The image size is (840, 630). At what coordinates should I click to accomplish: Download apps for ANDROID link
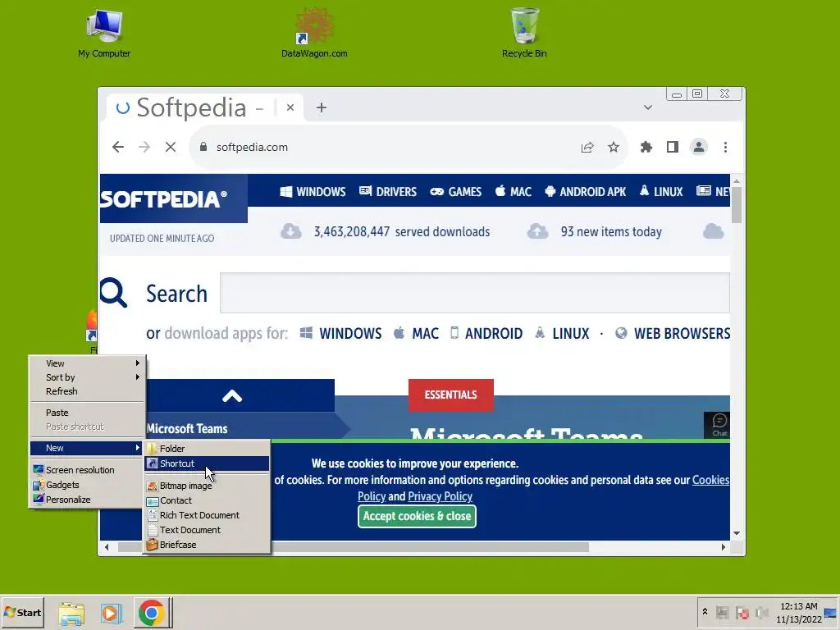[486, 333]
